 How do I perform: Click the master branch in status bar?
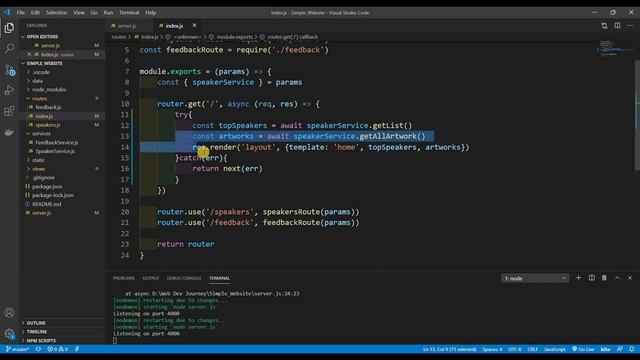pos(17,349)
